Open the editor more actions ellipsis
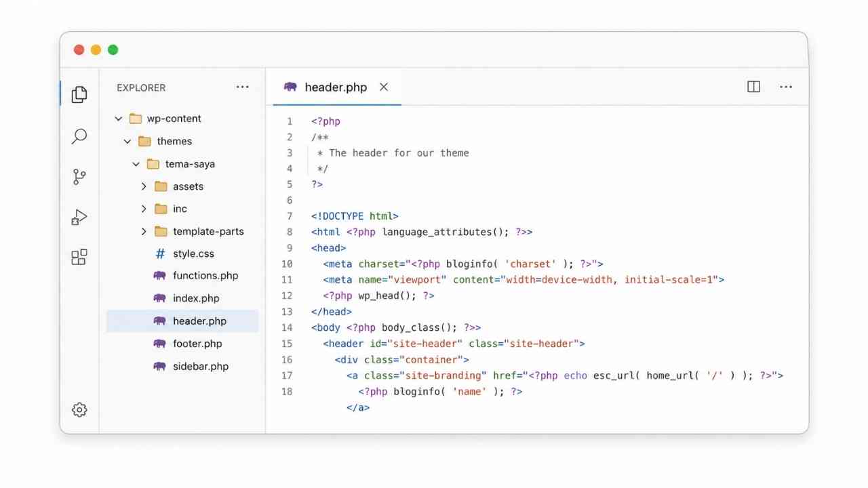The height and width of the screenshot is (488, 868). [x=786, y=87]
